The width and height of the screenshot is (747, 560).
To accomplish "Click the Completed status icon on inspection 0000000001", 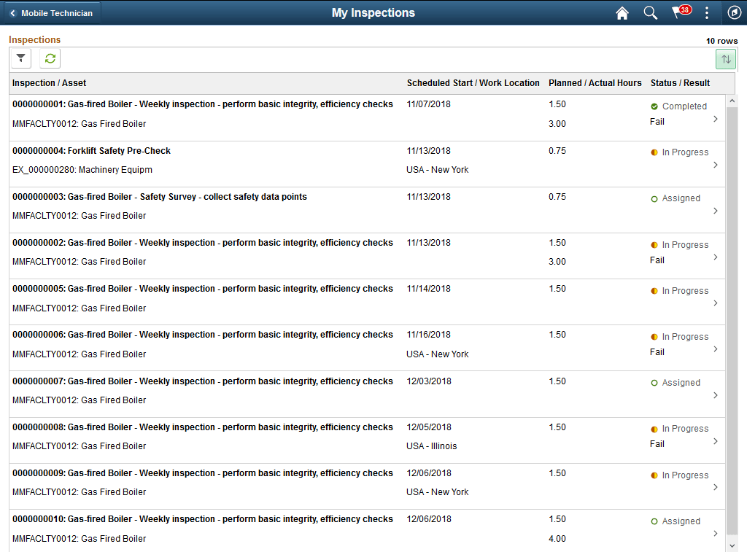I will [x=655, y=106].
